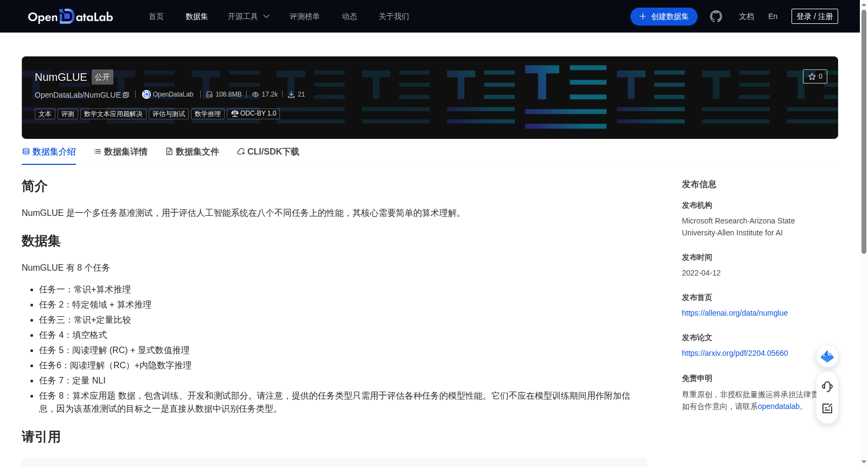Click the 创建数据集 button
Screen dimensions: 868x467
click(x=664, y=16)
